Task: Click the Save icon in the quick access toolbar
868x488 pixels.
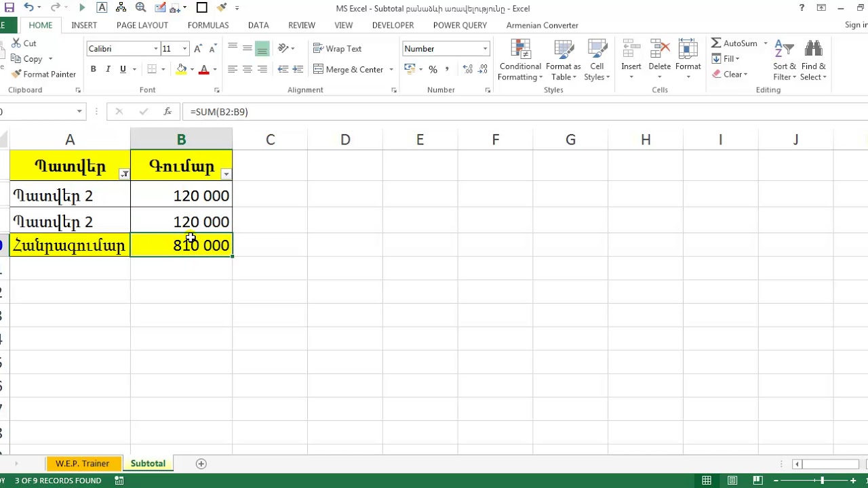Action: pos(9,7)
